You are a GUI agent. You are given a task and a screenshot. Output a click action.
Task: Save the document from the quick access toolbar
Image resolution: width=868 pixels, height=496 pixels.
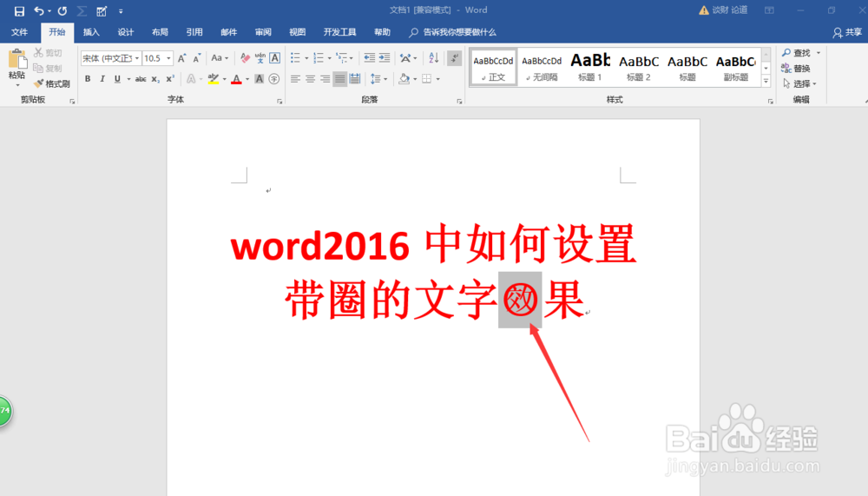(x=19, y=10)
